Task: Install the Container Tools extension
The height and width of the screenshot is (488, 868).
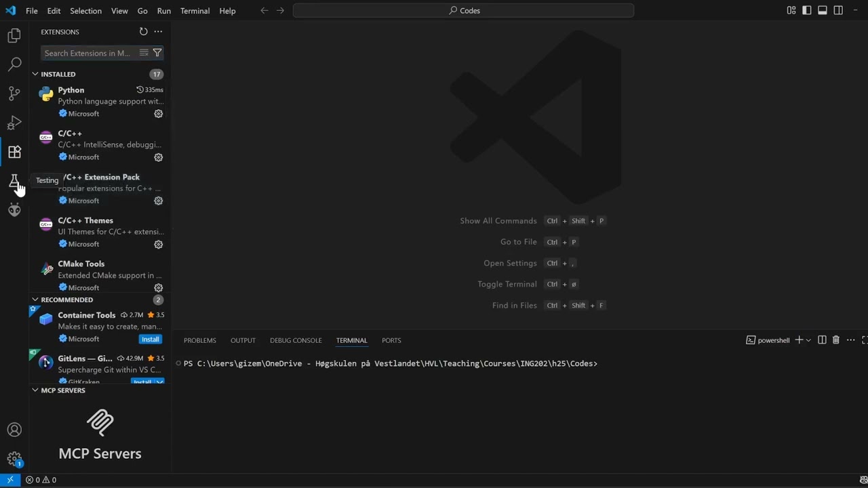Action: coord(151,339)
